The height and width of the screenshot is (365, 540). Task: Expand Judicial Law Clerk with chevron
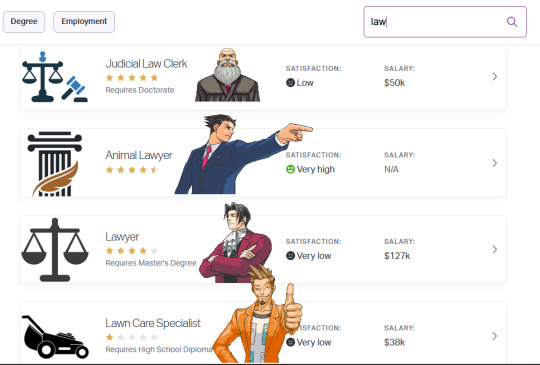[x=495, y=76]
